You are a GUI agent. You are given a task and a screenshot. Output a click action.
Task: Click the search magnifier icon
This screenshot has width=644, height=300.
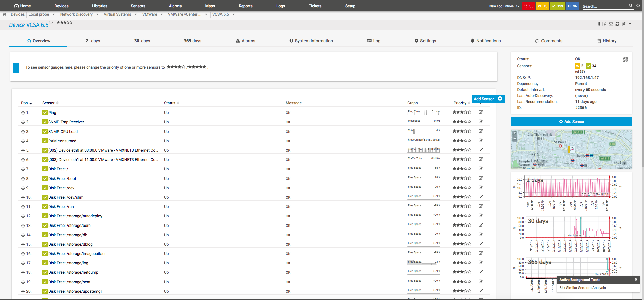click(631, 6)
